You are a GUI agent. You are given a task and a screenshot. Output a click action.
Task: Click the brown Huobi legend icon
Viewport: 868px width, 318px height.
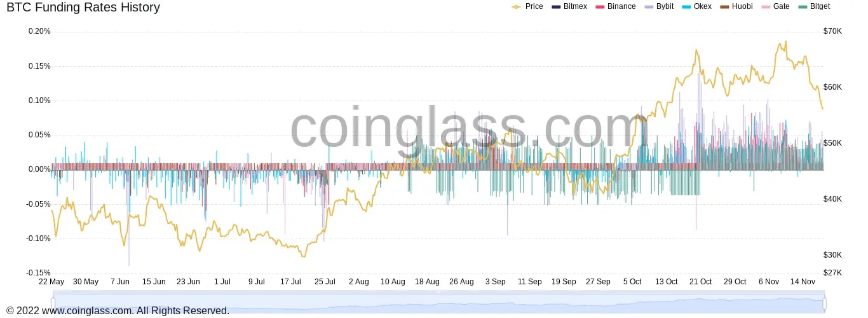coord(724,6)
